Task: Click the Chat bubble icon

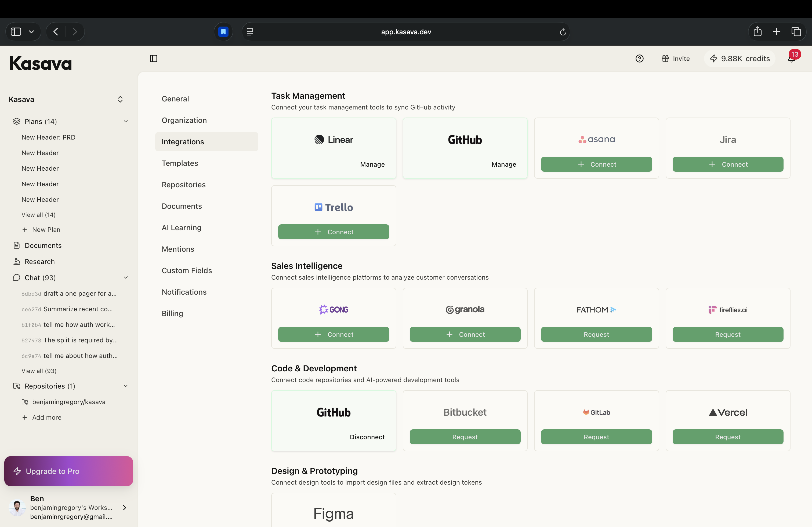Action: (16, 277)
